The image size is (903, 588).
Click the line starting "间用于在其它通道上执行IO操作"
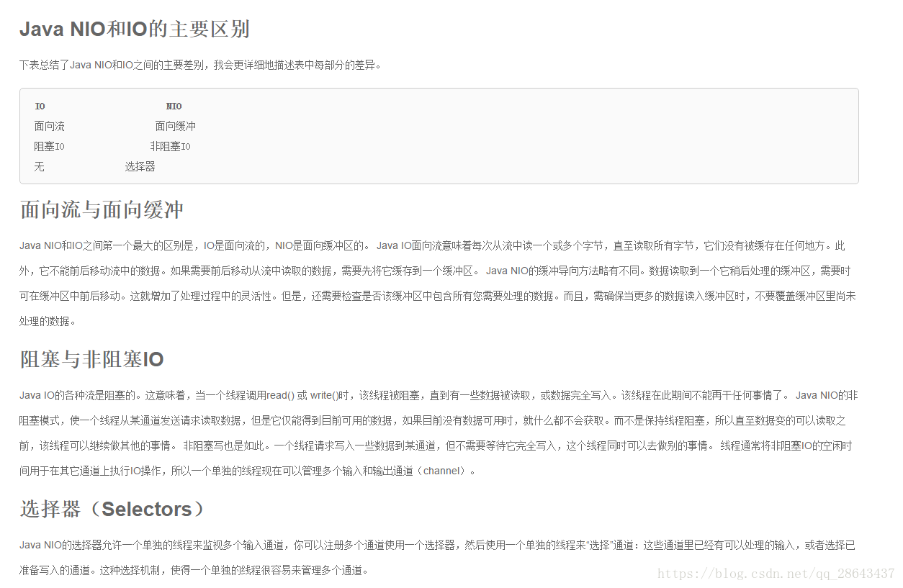coord(248,471)
